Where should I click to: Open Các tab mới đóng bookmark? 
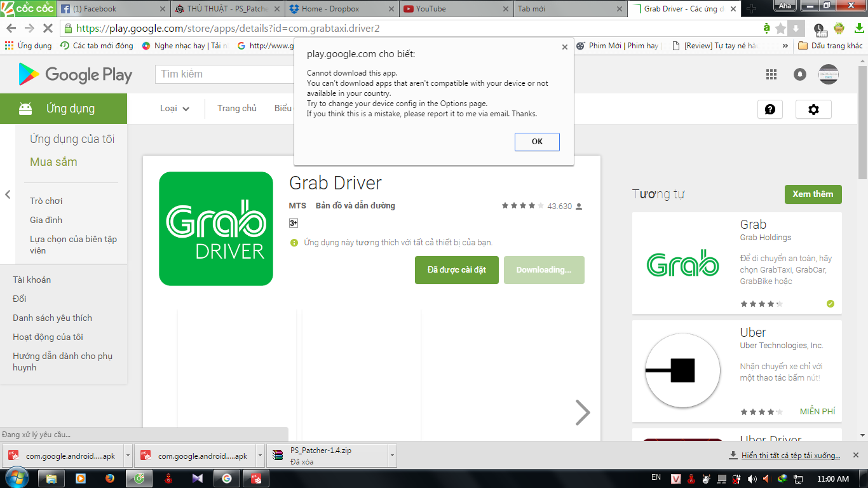tap(97, 46)
